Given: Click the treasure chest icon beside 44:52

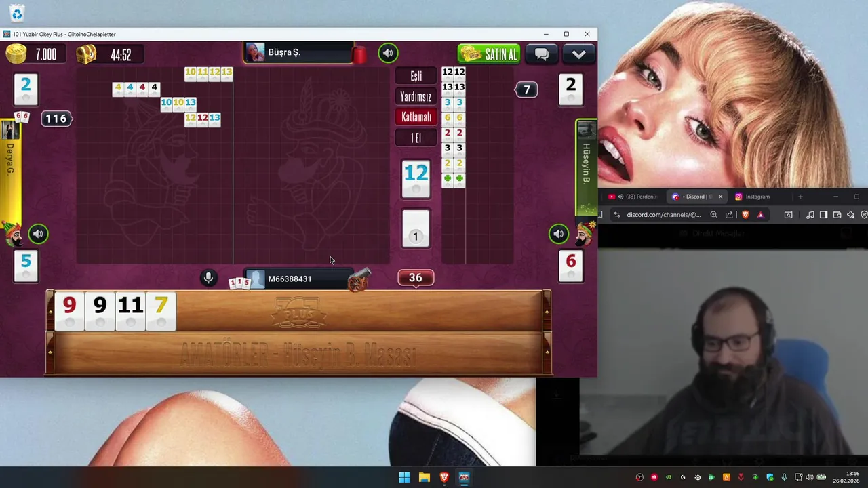Looking at the screenshot, I should point(86,54).
